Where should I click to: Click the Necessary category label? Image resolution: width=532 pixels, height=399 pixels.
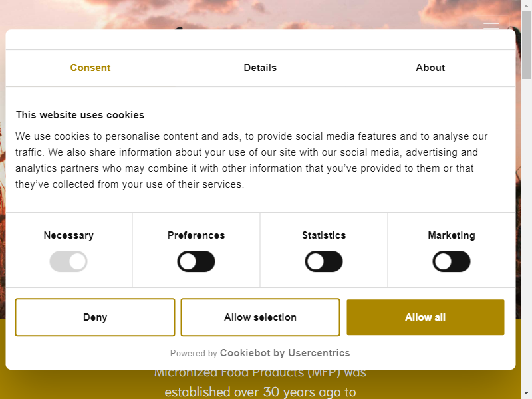(x=68, y=235)
